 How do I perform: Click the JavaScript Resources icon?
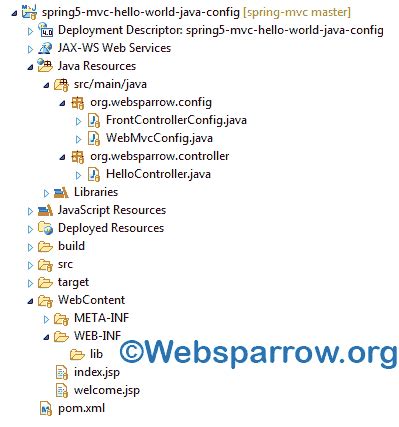click(x=45, y=210)
